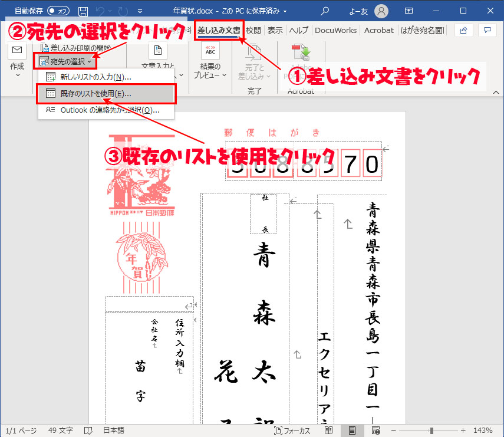Viewport: 504px width, 437px height.
Task: Click the postal code digit 7 box
Action: point(350,163)
